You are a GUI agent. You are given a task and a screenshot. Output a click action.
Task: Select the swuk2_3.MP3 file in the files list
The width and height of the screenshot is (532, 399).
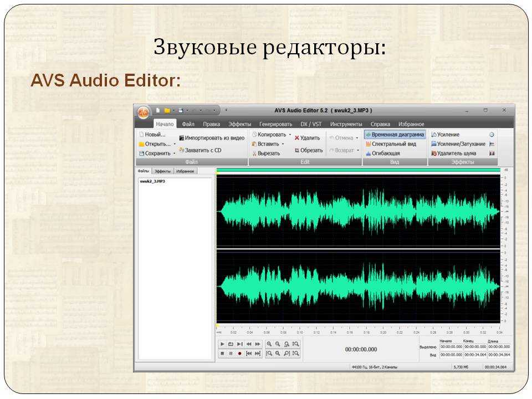[152, 182]
